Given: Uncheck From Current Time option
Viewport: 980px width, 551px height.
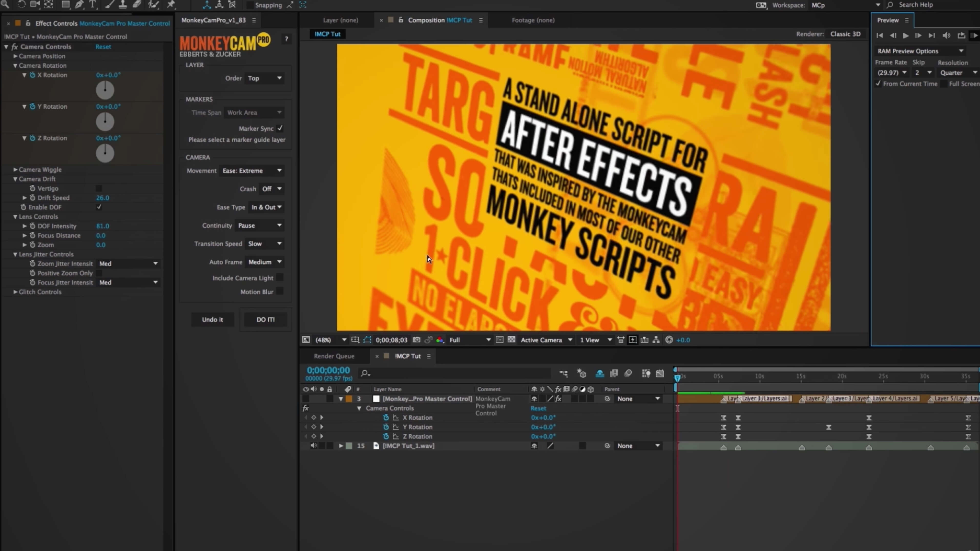Looking at the screenshot, I should click(878, 83).
